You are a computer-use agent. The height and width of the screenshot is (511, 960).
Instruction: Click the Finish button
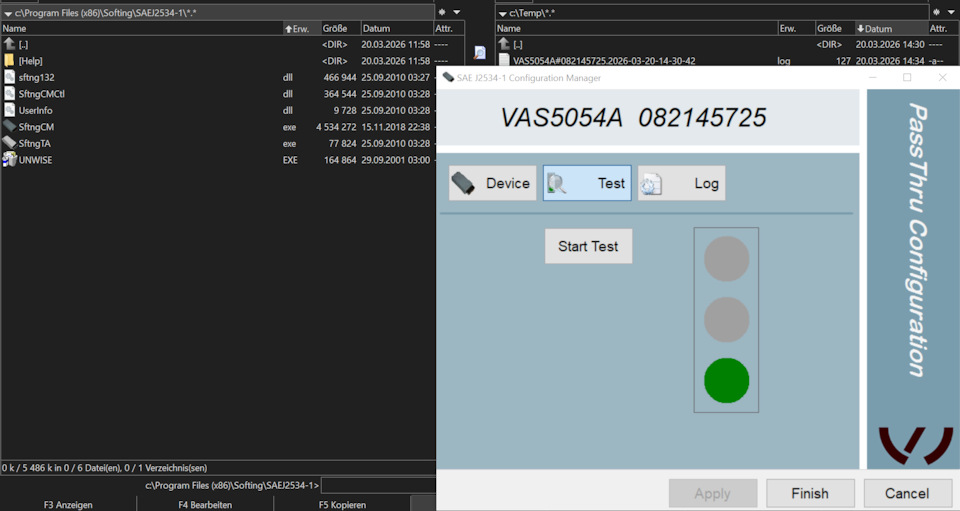click(810, 493)
